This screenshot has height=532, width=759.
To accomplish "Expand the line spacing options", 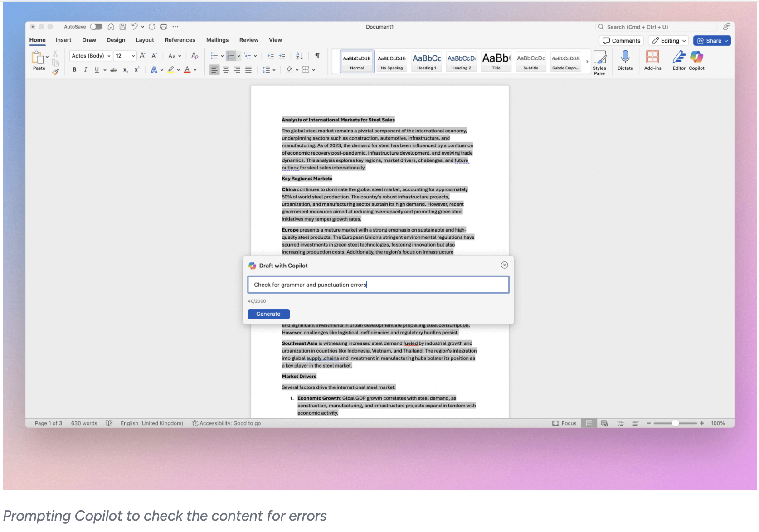I will point(273,69).
